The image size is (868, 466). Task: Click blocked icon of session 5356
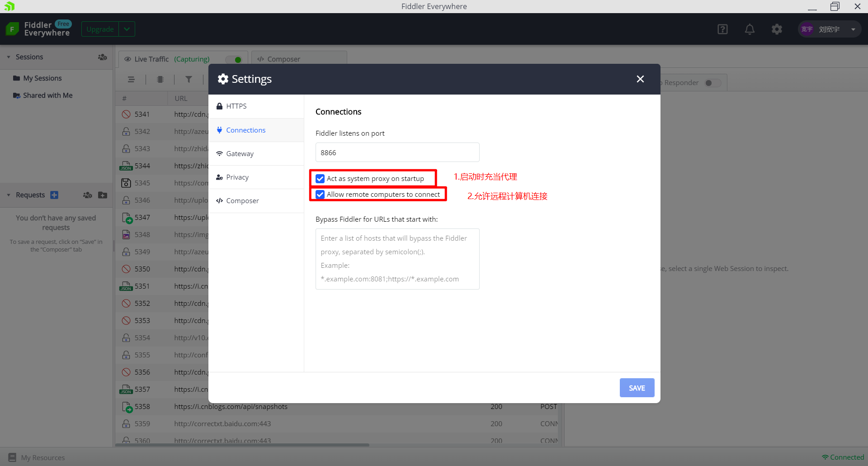126,372
